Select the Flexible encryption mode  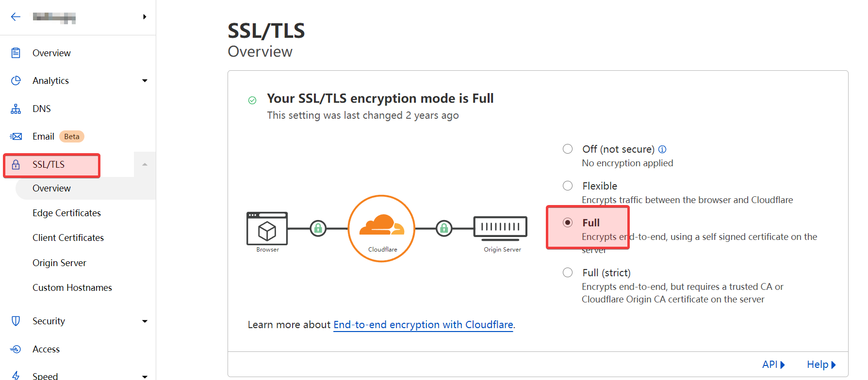pos(568,186)
